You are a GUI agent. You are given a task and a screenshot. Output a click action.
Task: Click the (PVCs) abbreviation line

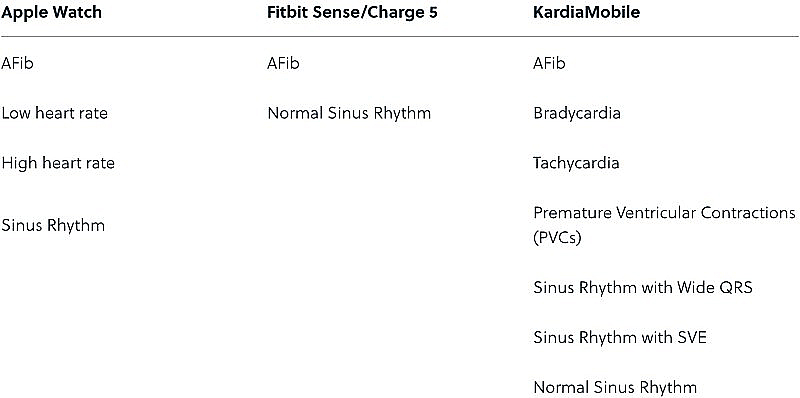pyautogui.click(x=557, y=238)
